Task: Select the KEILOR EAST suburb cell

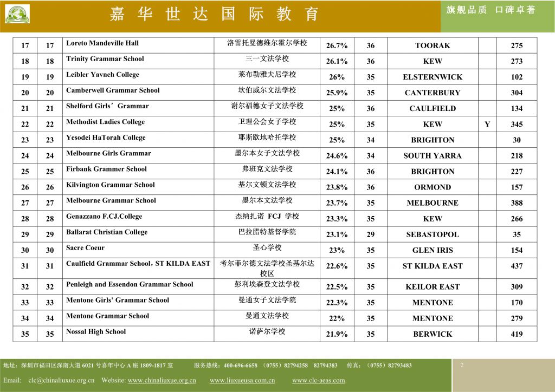Action: pyautogui.click(x=432, y=287)
